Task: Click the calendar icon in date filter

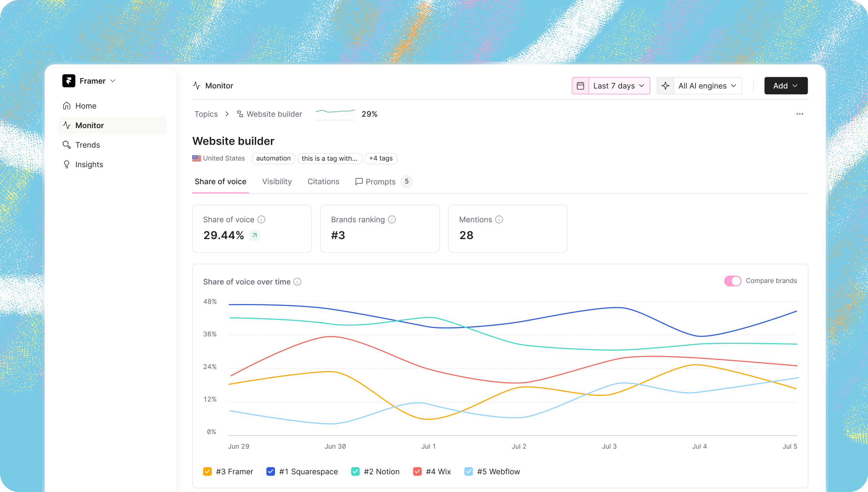Action: point(580,86)
